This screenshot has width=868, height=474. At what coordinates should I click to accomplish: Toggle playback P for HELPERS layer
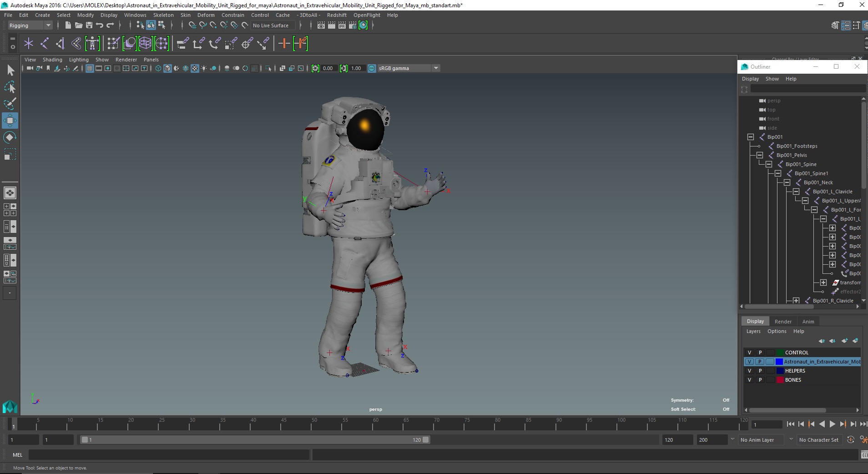pos(760,371)
